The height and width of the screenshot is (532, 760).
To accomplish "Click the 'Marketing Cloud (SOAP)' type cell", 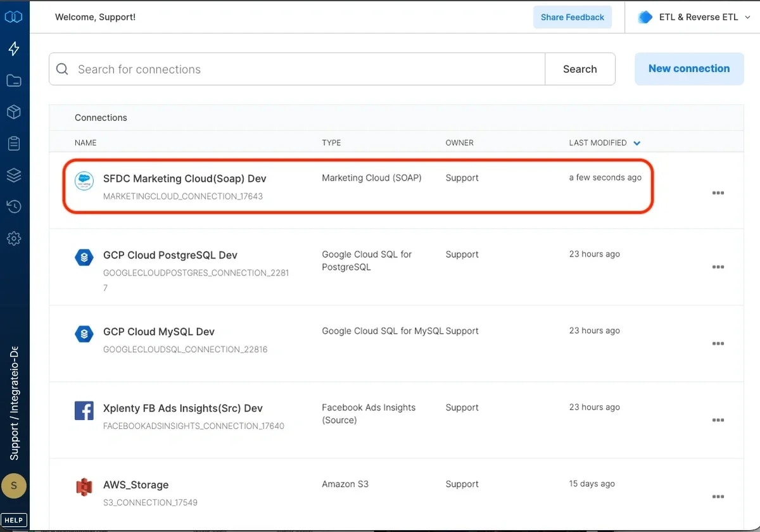I will (x=372, y=178).
